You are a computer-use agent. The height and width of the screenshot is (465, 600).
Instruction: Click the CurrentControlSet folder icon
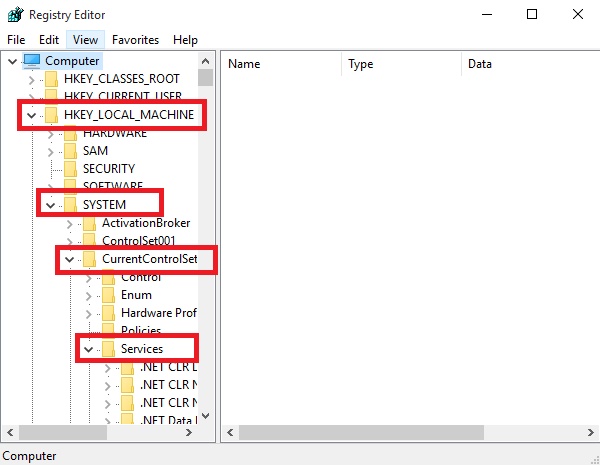pyautogui.click(x=90, y=259)
